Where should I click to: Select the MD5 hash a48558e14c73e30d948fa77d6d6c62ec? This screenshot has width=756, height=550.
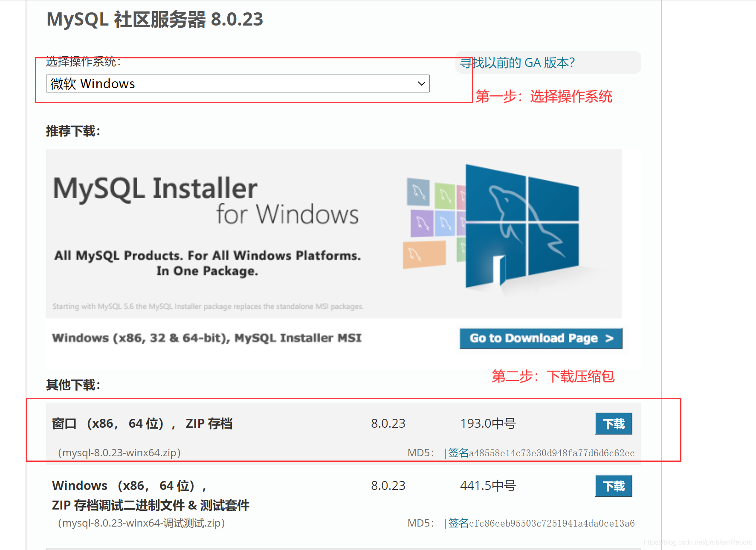coord(552,453)
